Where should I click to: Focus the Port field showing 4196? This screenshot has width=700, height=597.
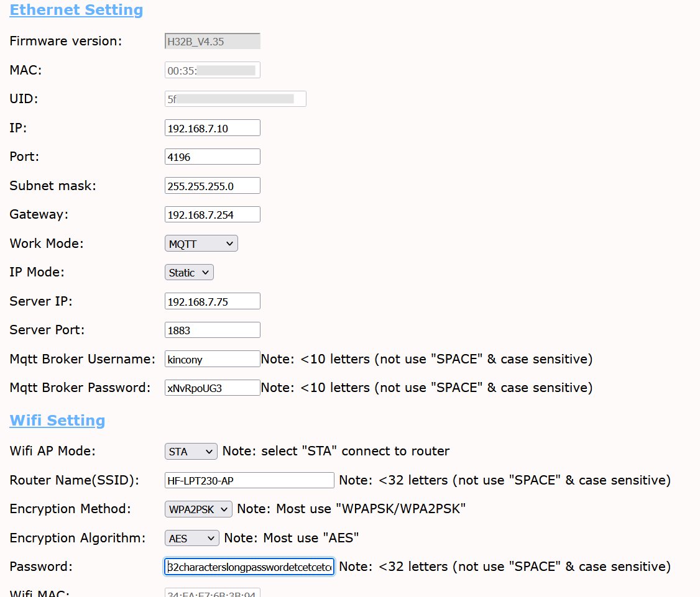tap(212, 157)
